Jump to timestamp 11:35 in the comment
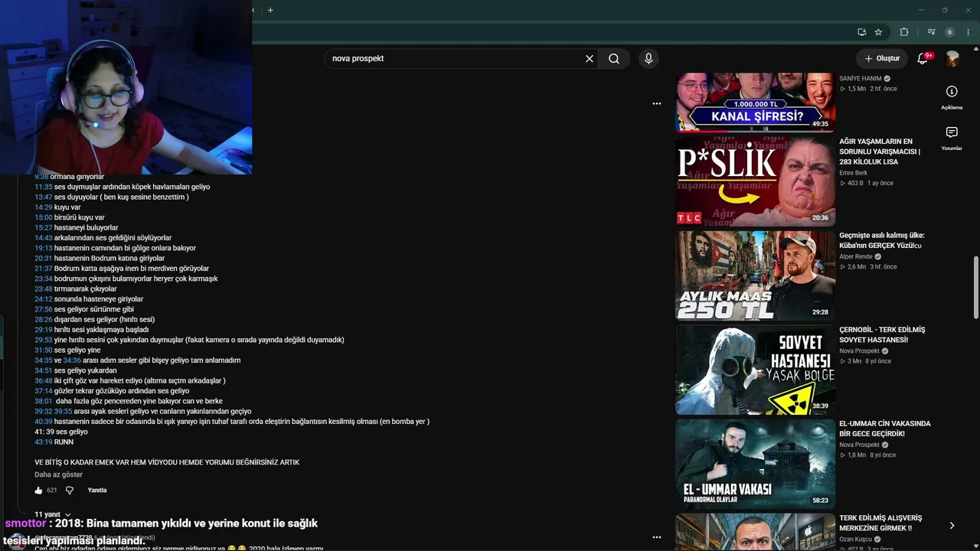Screen dimensions: 980x551 (43, 187)
